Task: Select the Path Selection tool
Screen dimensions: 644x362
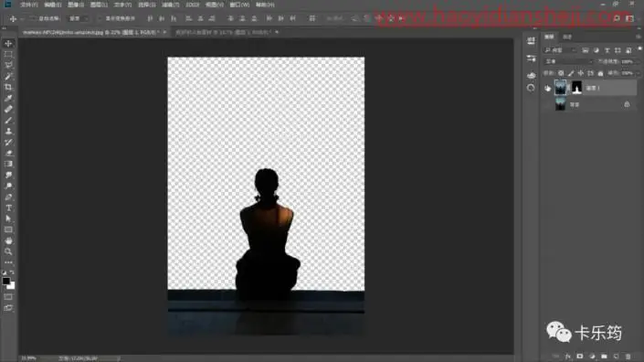Action: point(8,219)
